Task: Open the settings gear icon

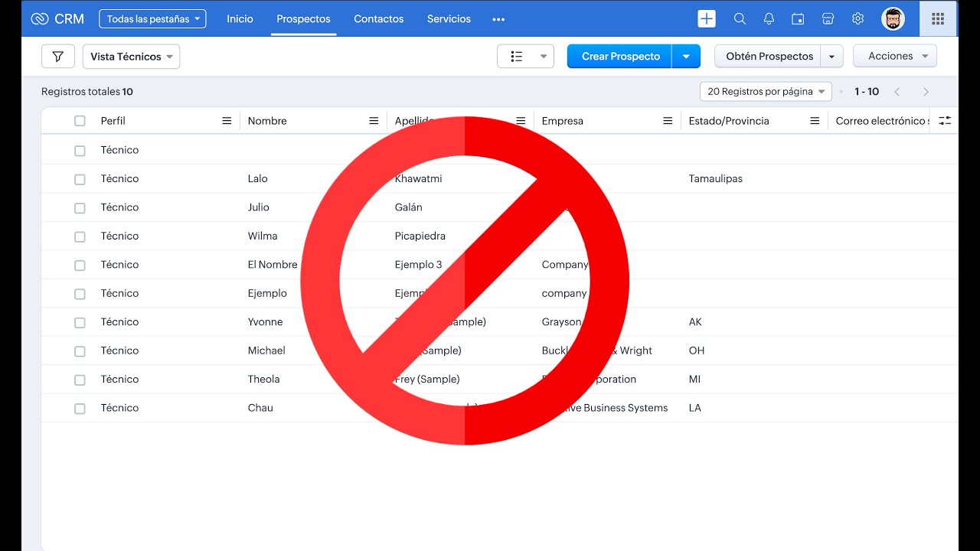Action: [857, 19]
